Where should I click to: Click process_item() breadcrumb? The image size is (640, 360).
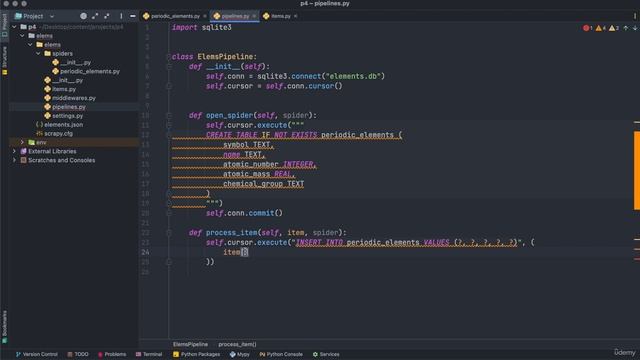[237, 344]
